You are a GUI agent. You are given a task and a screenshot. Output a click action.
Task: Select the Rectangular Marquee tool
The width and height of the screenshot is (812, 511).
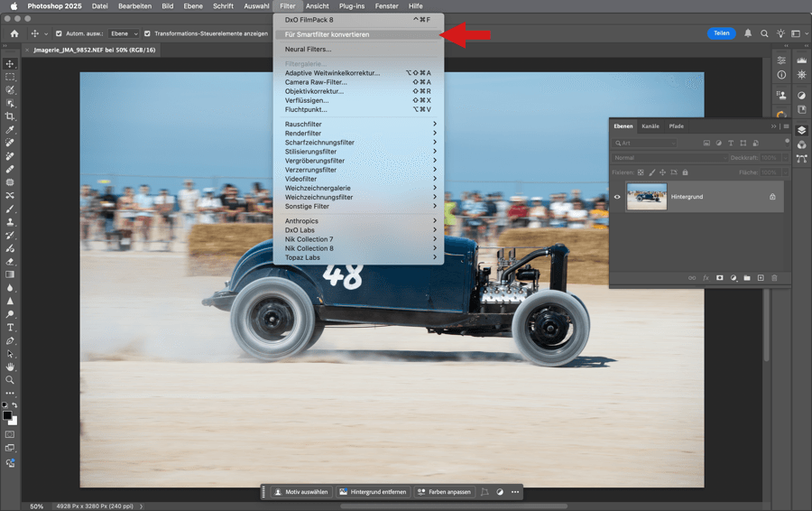click(10, 77)
